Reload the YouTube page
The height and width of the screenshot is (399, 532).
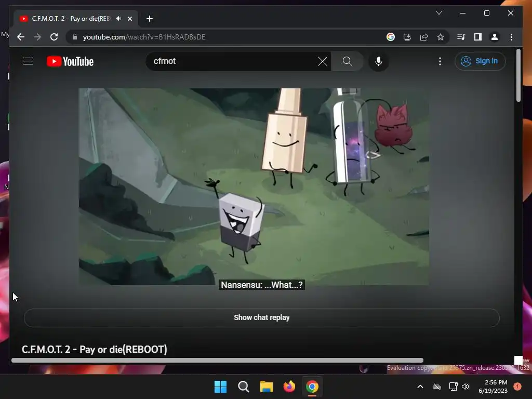54,37
